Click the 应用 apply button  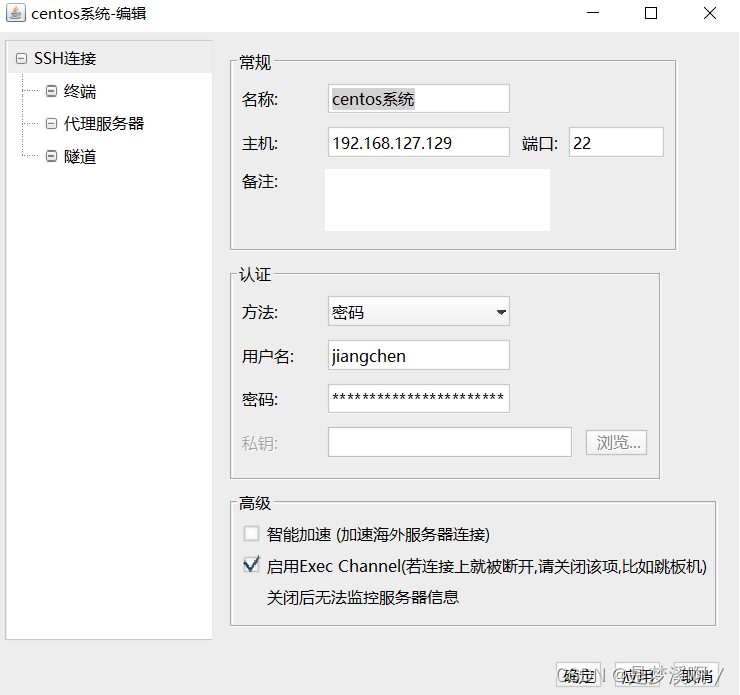tap(637, 675)
